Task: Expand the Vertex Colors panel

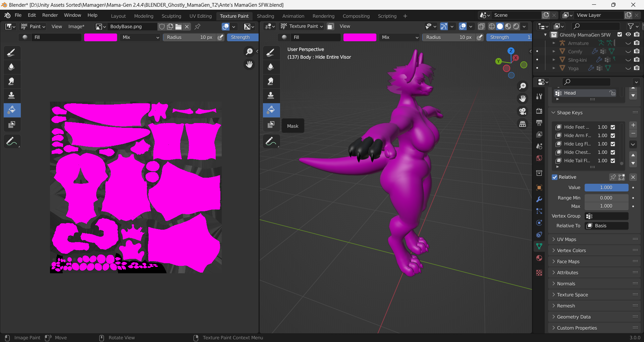Action: coord(571,250)
